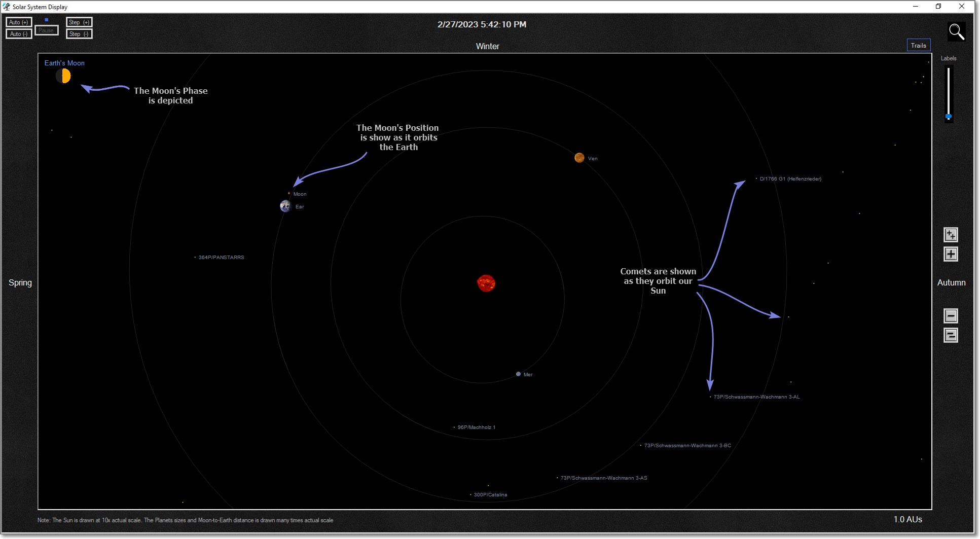
Task: Click the double-line zoom-out icon
Action: tap(951, 335)
